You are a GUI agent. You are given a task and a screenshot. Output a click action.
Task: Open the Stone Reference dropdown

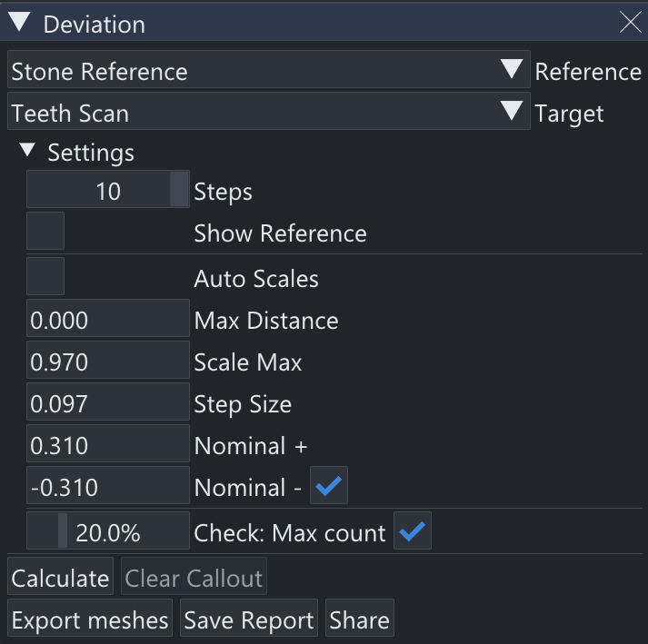click(268, 71)
